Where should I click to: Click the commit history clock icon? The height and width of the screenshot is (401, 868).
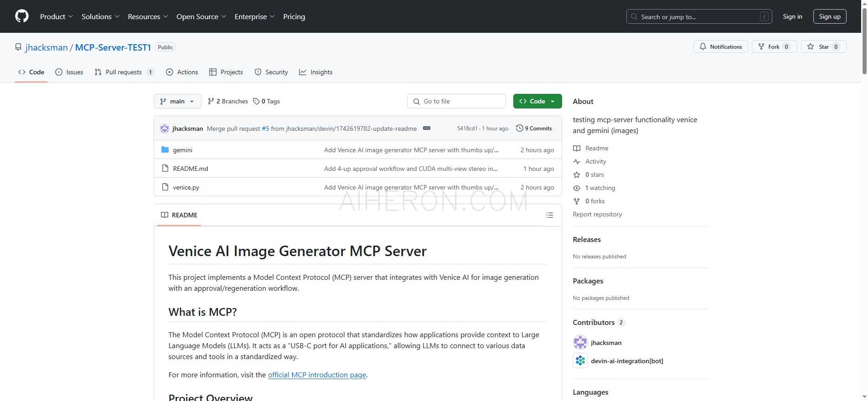pos(519,129)
